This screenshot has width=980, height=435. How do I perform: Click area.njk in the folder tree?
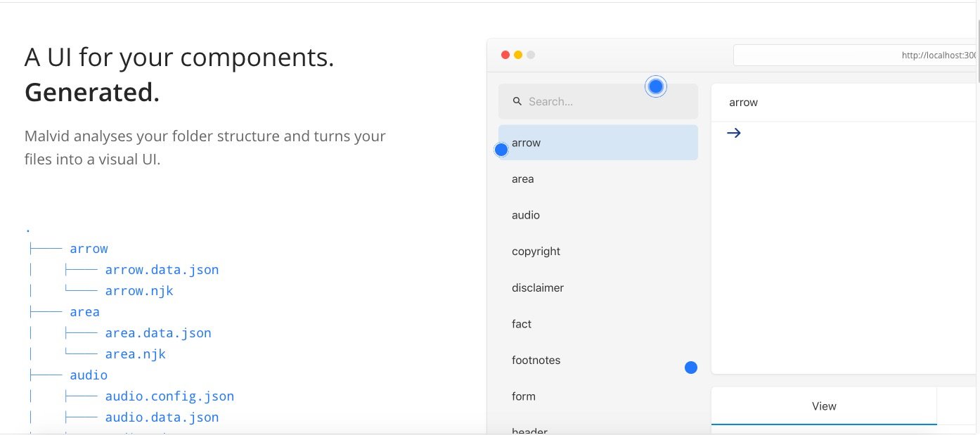(x=136, y=354)
